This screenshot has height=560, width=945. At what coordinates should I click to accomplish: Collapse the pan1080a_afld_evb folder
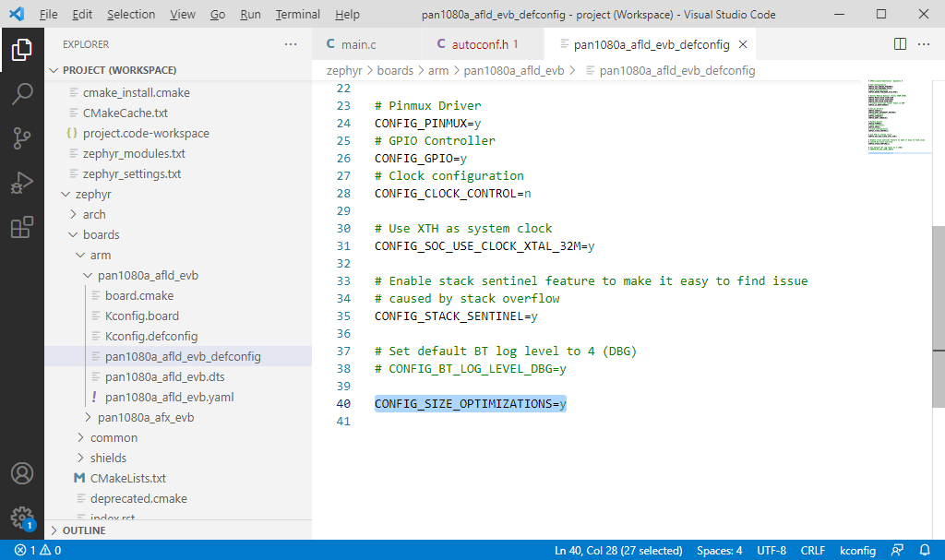178,276
